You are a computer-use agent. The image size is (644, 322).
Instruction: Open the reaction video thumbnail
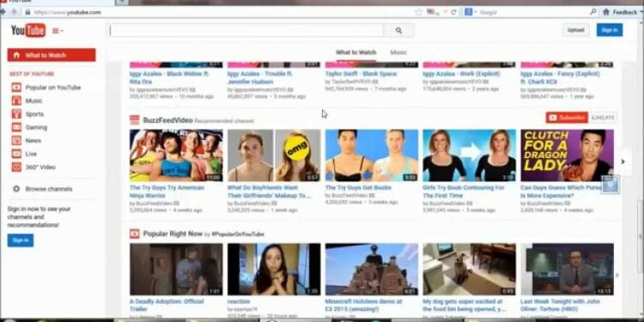(x=274, y=269)
